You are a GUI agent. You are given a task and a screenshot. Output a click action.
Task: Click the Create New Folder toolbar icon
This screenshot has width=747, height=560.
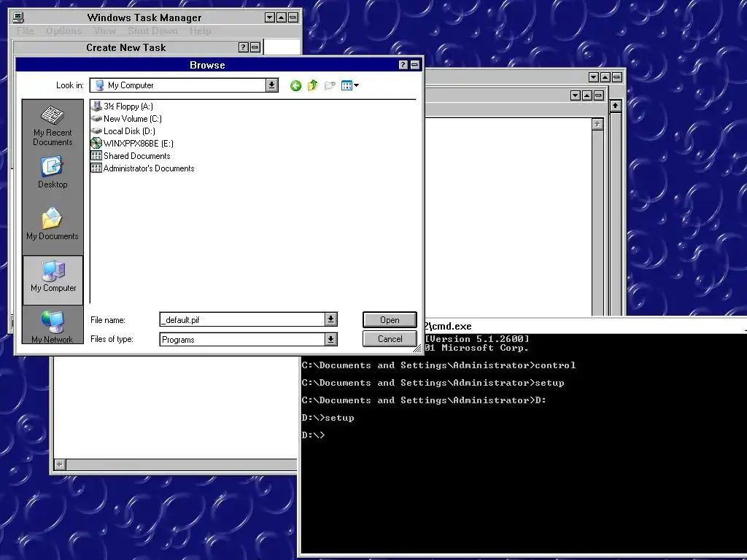[330, 86]
